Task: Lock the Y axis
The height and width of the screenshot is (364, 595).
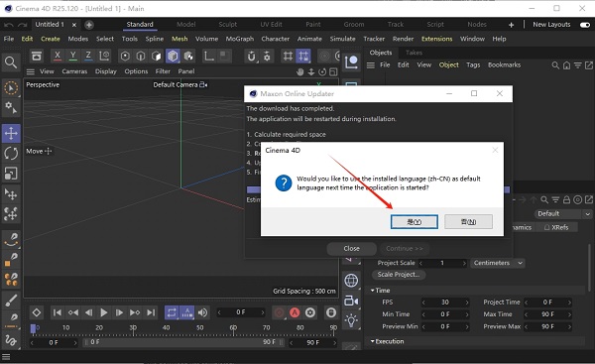Action: [72, 57]
